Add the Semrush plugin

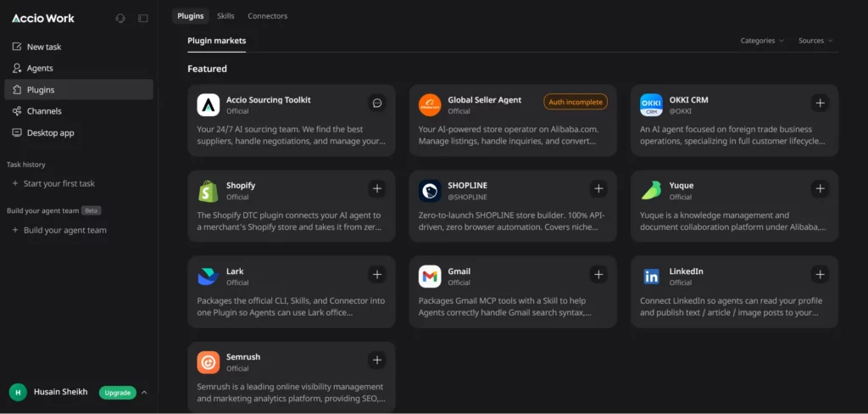click(377, 361)
